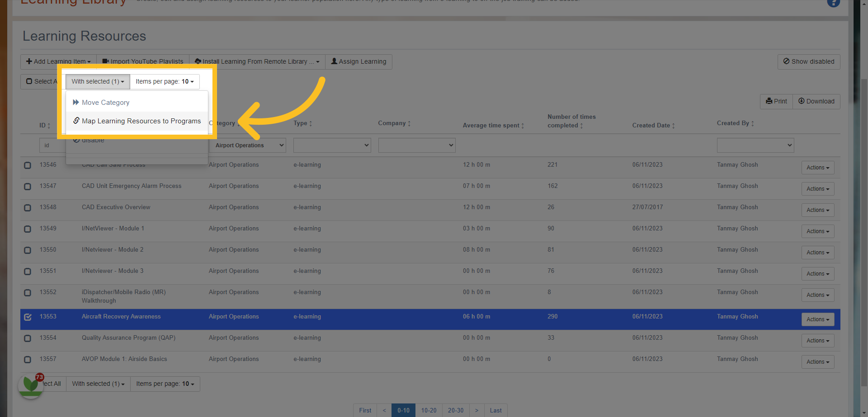Tick the checkbox for row 13557

click(x=28, y=360)
